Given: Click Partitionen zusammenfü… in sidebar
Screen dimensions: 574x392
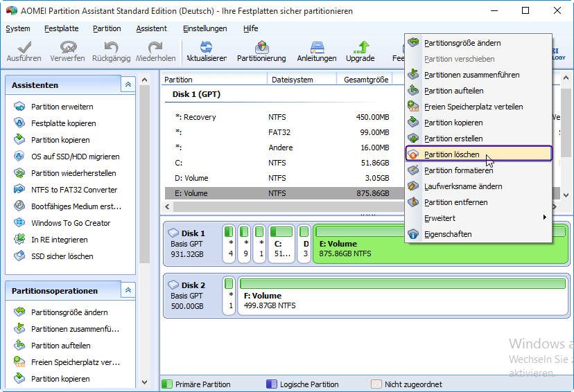Looking at the screenshot, I should pos(75,329).
